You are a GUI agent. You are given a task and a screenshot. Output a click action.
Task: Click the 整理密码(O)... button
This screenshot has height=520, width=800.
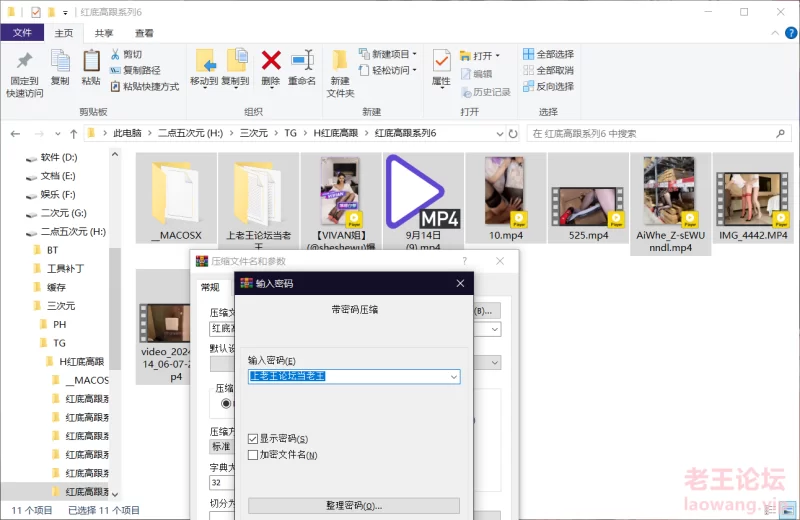[x=354, y=506]
